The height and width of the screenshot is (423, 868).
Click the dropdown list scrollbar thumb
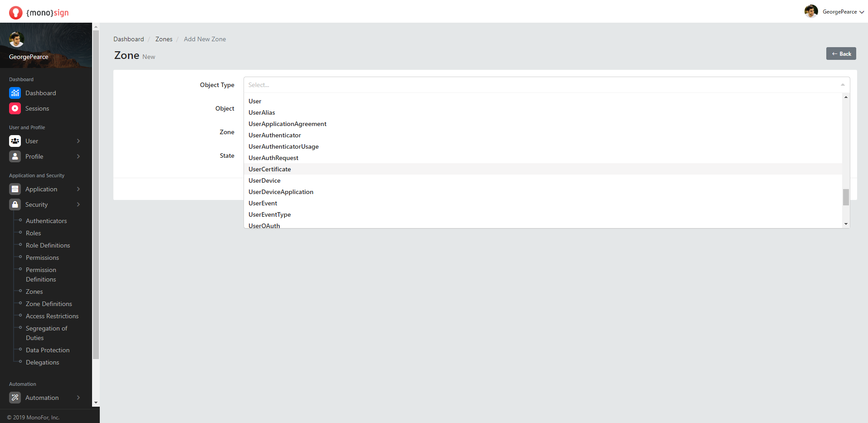tap(846, 197)
